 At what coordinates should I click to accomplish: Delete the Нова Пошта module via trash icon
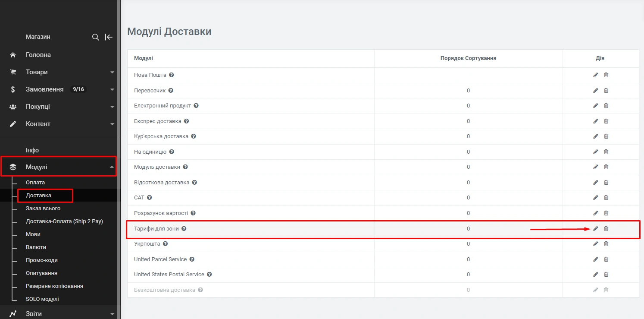[606, 75]
